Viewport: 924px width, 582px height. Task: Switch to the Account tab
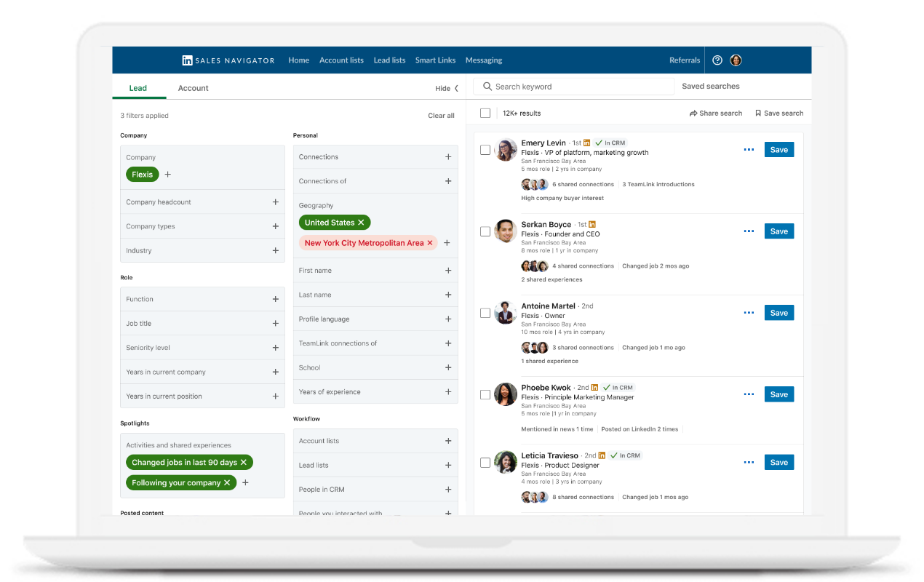point(193,88)
